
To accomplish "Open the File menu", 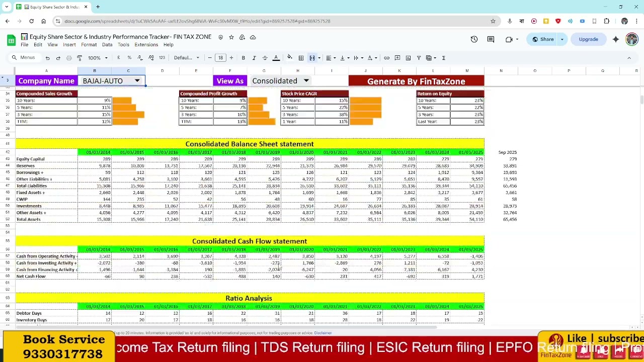I will (24, 45).
